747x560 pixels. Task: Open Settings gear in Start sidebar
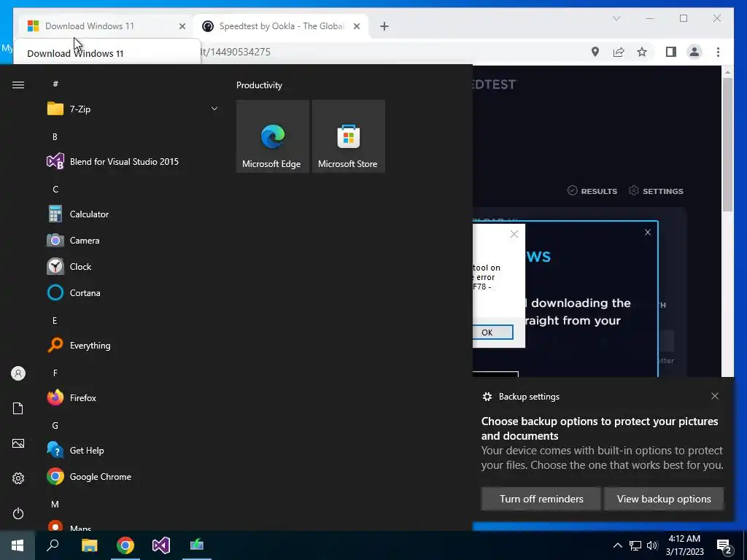pyautogui.click(x=18, y=478)
